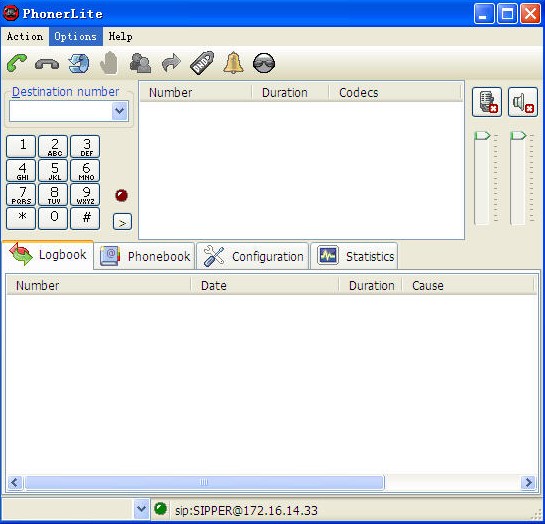Maximize the PhonerLite window

[507, 14]
